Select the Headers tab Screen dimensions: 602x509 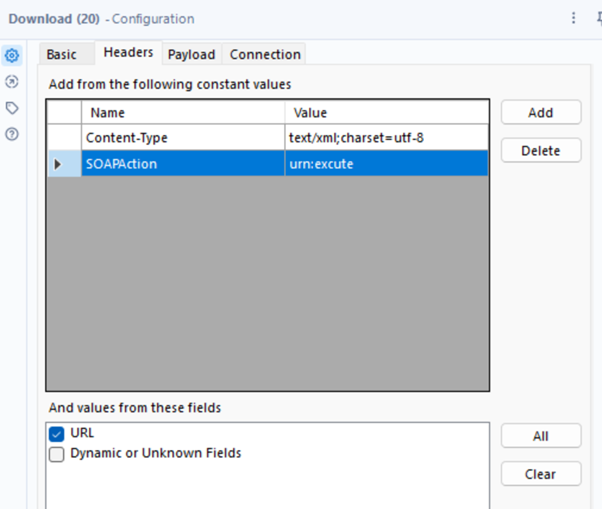pyautogui.click(x=129, y=53)
